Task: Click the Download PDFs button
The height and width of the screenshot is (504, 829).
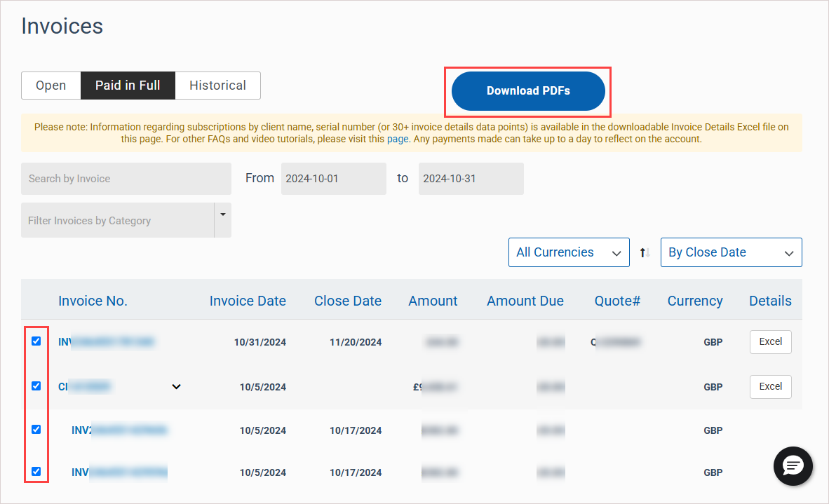Action: tap(528, 91)
